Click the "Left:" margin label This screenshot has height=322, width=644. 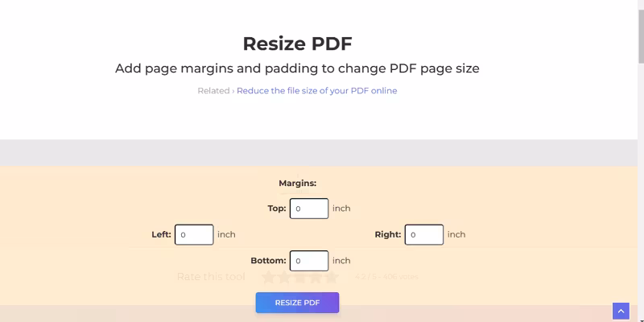pos(161,235)
